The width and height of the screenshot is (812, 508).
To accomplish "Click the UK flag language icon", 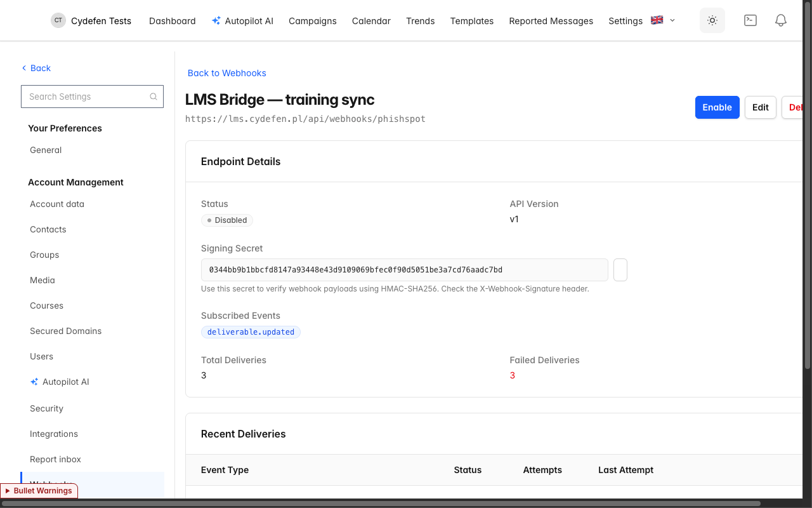I will tap(657, 20).
